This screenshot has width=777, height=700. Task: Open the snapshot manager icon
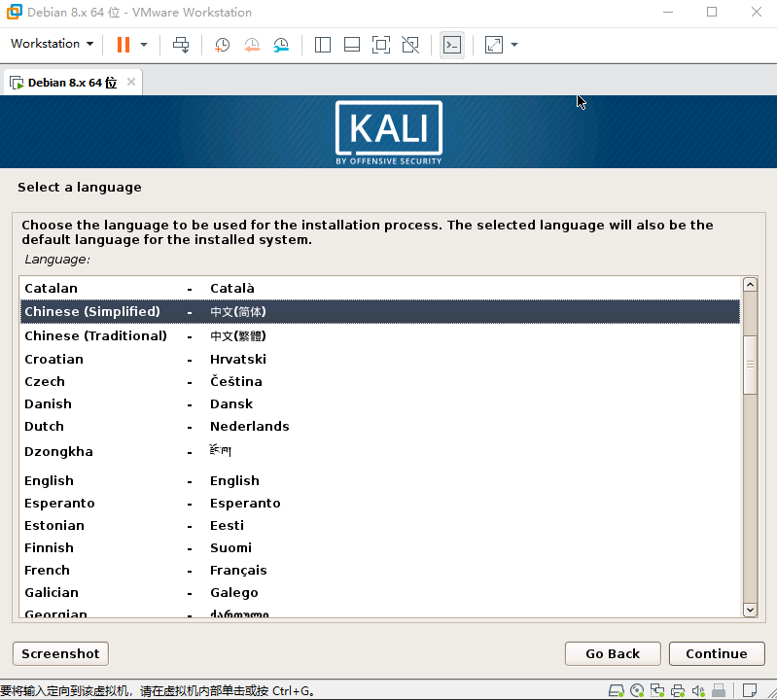coord(281,45)
